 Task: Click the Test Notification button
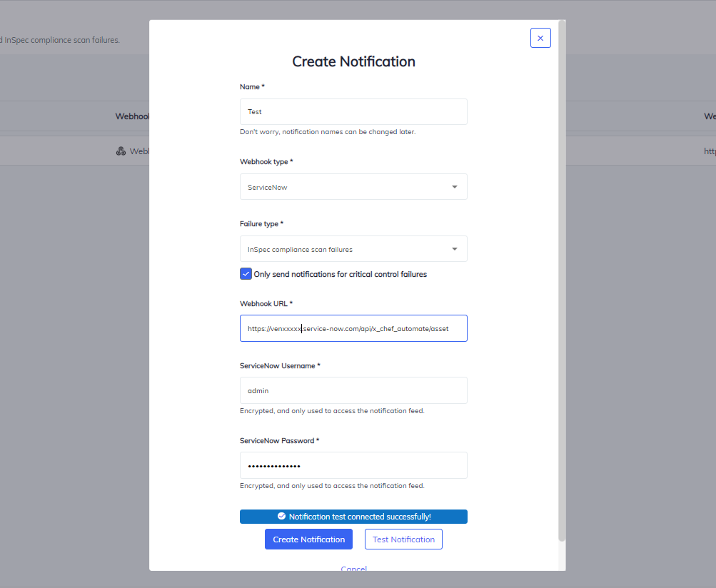(x=403, y=539)
